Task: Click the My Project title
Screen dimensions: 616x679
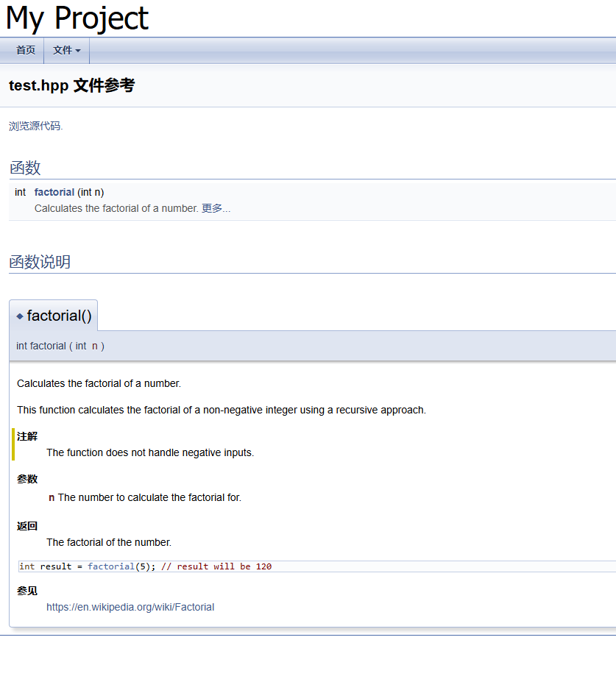Action: (77, 18)
